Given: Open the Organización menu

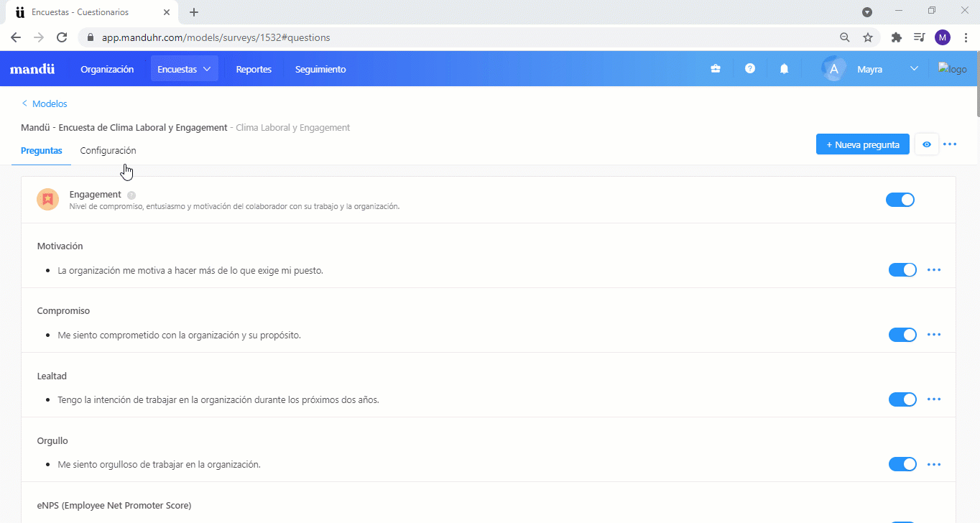Looking at the screenshot, I should pos(107,69).
